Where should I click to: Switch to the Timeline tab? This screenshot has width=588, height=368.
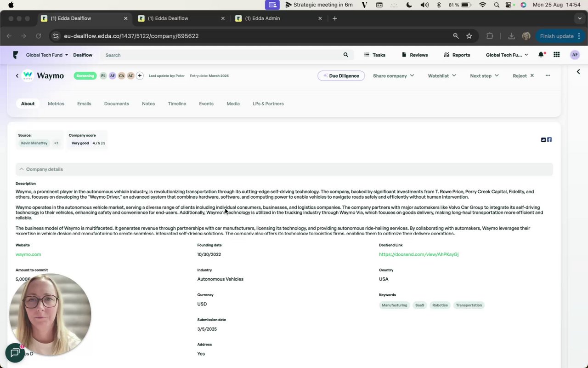coord(177,104)
